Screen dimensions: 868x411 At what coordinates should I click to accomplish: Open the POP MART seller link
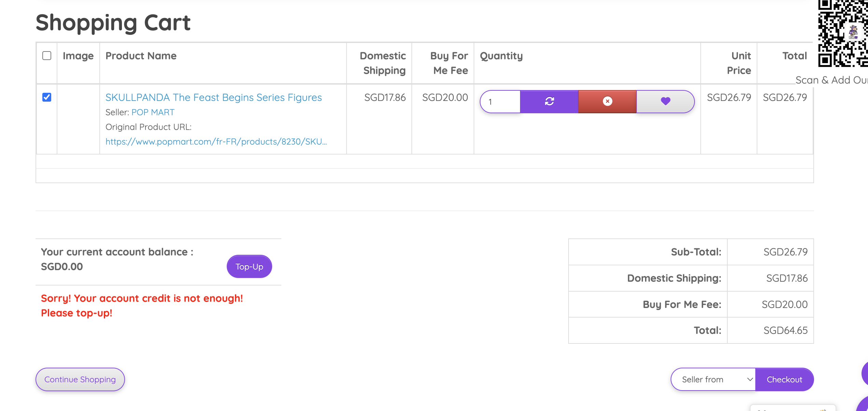[x=153, y=112]
